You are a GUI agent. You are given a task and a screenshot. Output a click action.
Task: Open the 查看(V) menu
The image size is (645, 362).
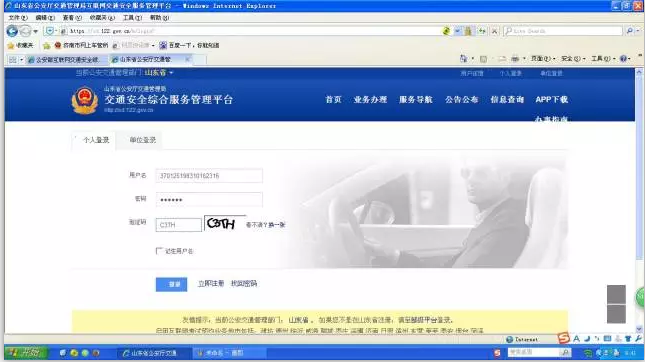[72, 18]
